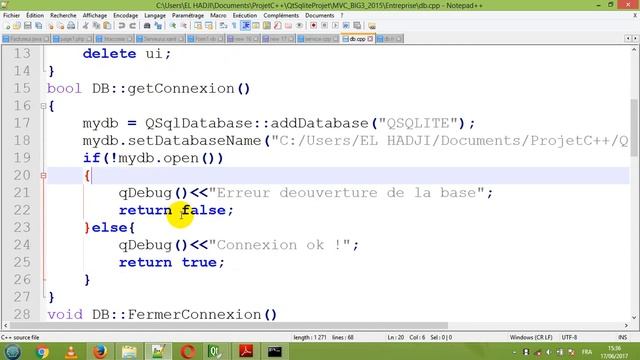Toggle the highlighted Indent Guide button
The height and width of the screenshot is (360, 640).
point(245,26)
